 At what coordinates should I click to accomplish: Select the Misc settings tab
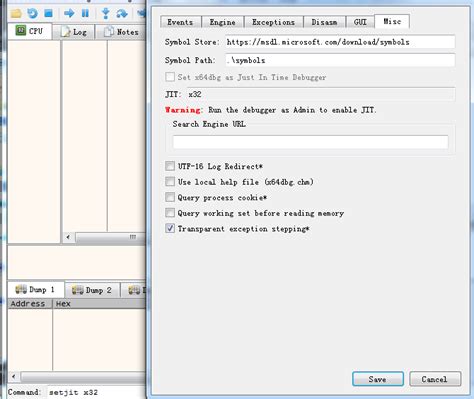pyautogui.click(x=392, y=21)
